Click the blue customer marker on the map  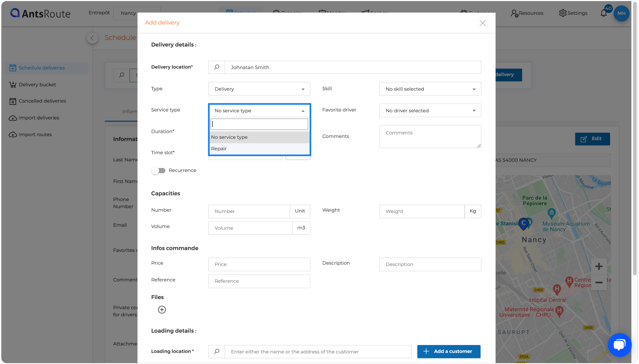523,224
